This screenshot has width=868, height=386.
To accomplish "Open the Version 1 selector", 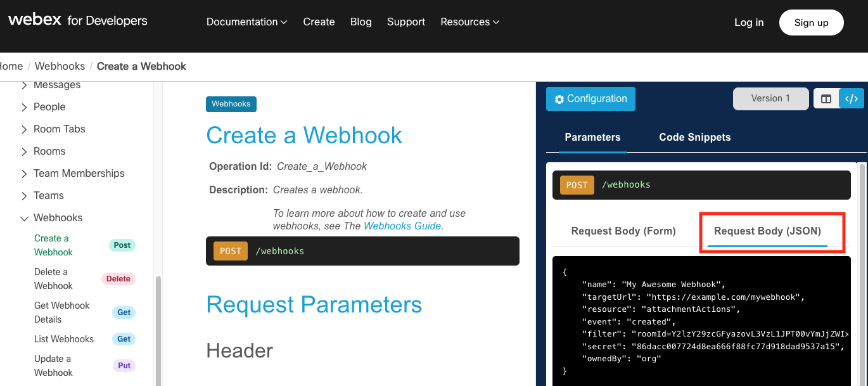I will (770, 99).
